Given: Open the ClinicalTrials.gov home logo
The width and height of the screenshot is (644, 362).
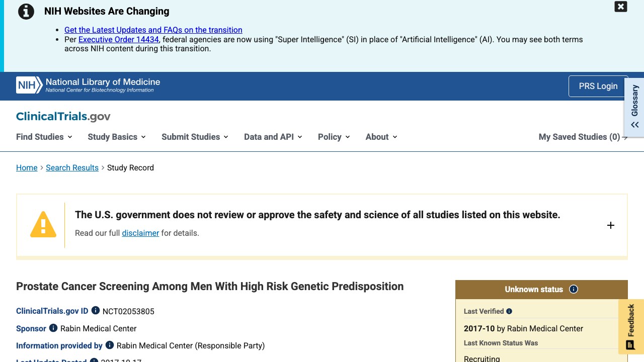Looking at the screenshot, I should 63,117.
